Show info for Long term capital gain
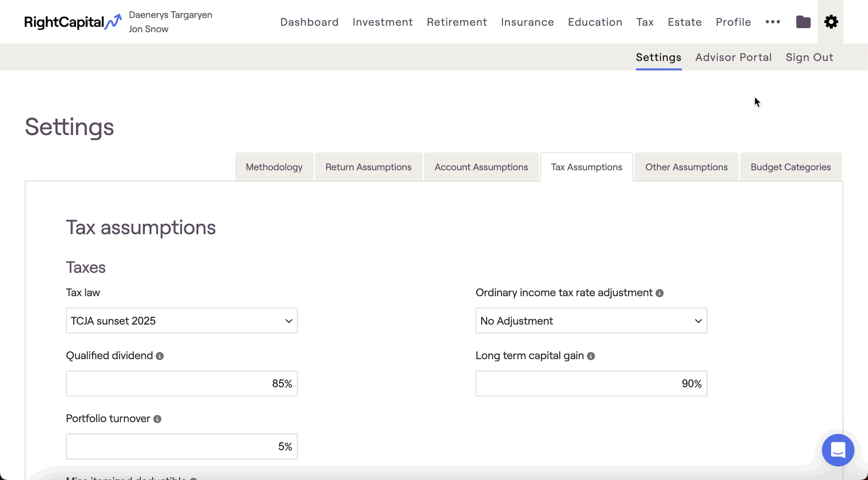This screenshot has width=868, height=480. [591, 356]
